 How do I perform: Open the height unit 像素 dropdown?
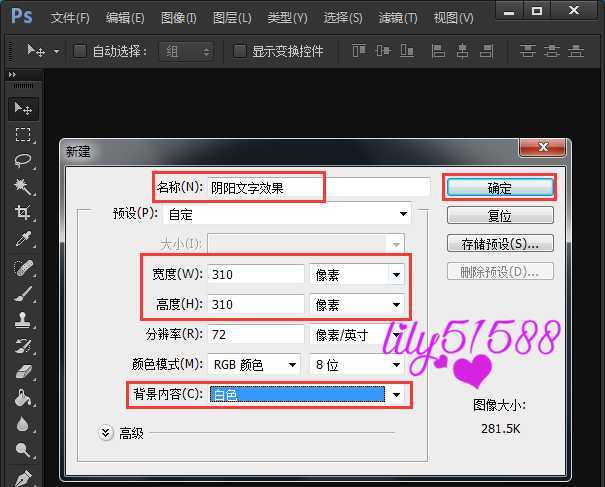click(357, 305)
